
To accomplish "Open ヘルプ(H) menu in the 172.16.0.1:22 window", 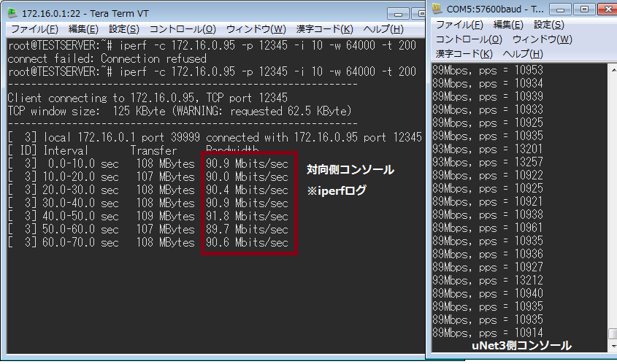I will pyautogui.click(x=383, y=29).
